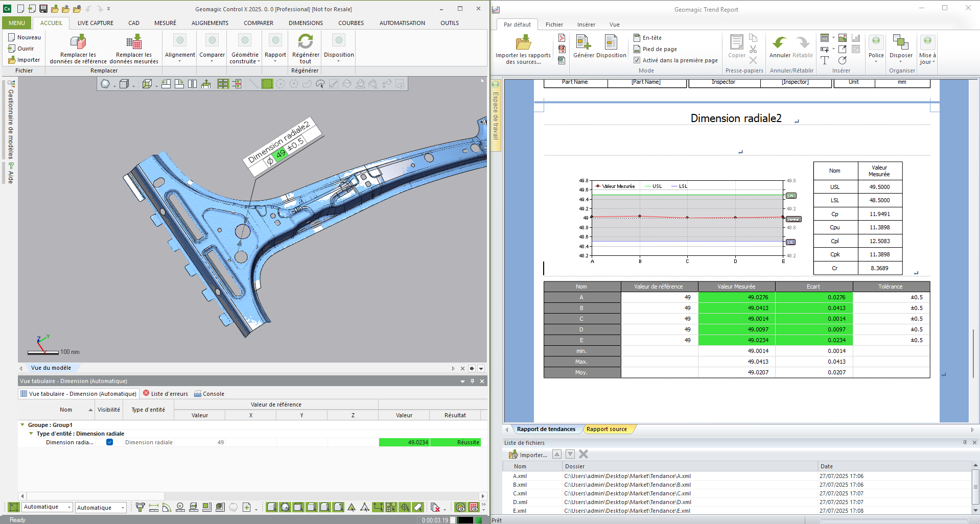
Task: Open the Liste d'erreurs panel
Action: click(166, 394)
